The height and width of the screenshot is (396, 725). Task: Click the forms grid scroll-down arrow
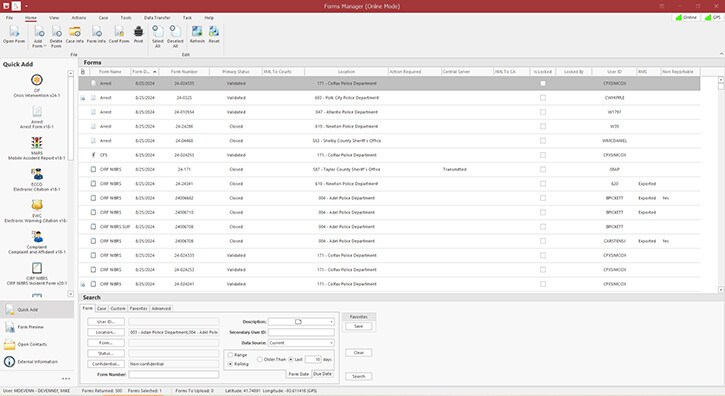(x=721, y=289)
